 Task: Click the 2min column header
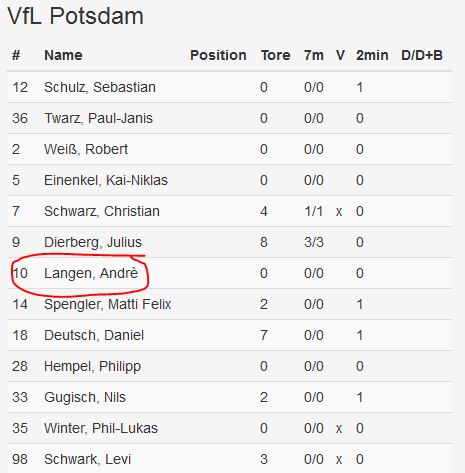[372, 55]
